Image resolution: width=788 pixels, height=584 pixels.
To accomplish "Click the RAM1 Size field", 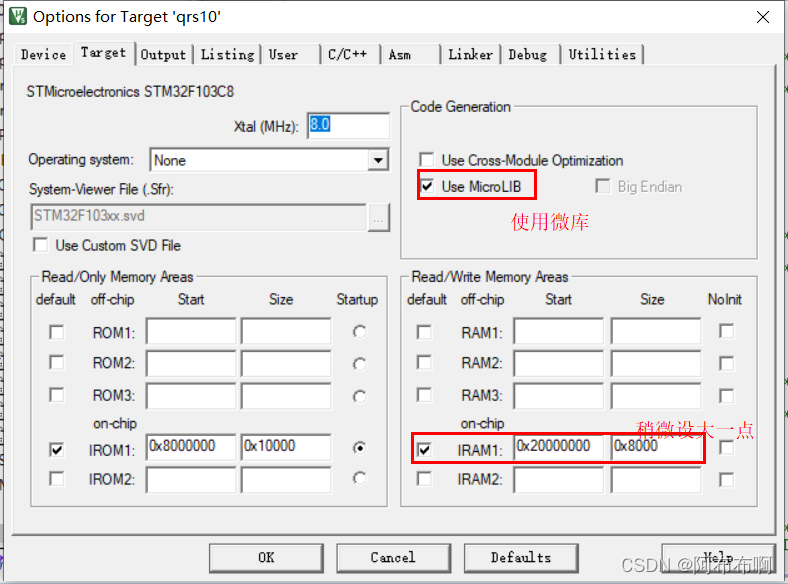I will (x=656, y=331).
